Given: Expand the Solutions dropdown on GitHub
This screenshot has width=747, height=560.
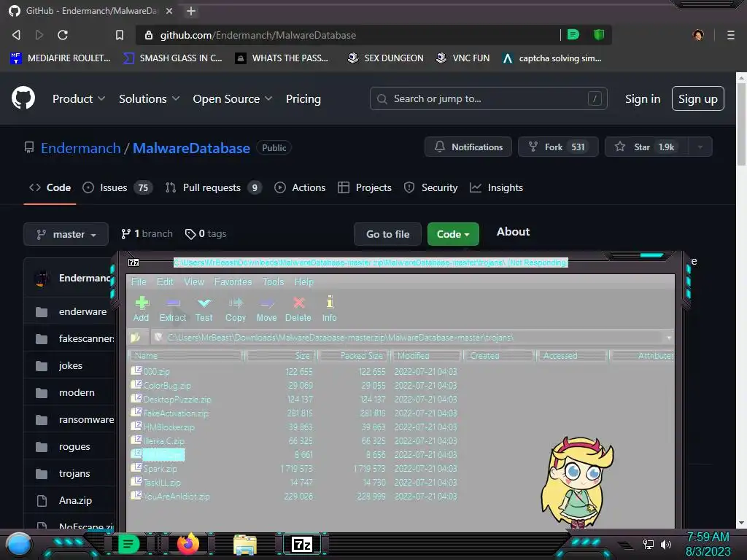Looking at the screenshot, I should (x=149, y=98).
